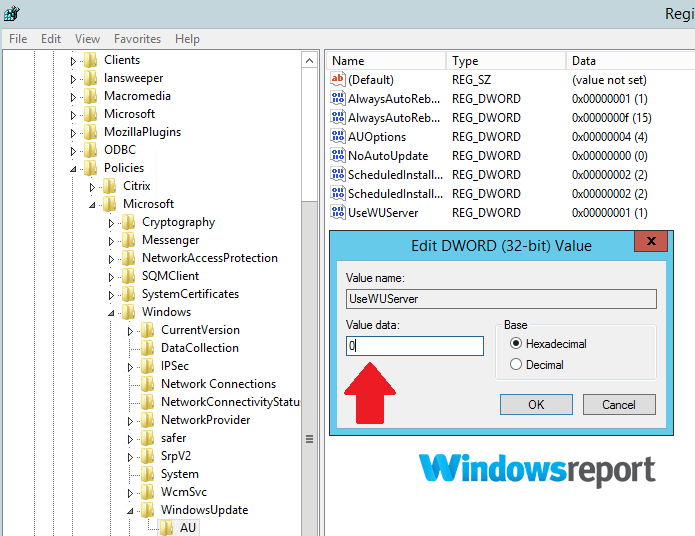The height and width of the screenshot is (536, 695).
Task: Expand the SystemCertificates key
Action: tap(111, 295)
